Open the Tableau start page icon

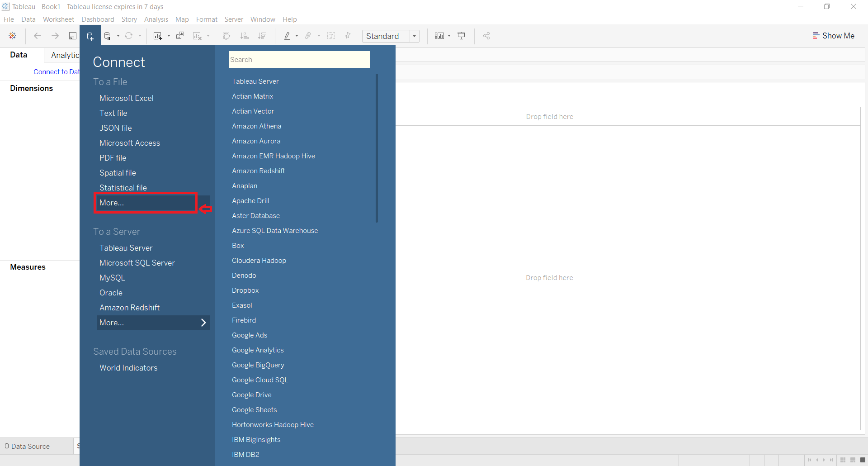point(12,36)
